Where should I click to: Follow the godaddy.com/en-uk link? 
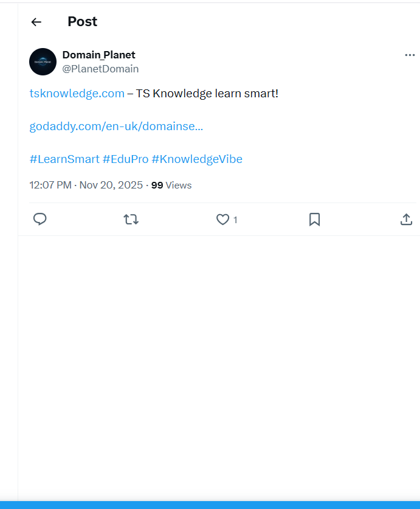tap(116, 126)
